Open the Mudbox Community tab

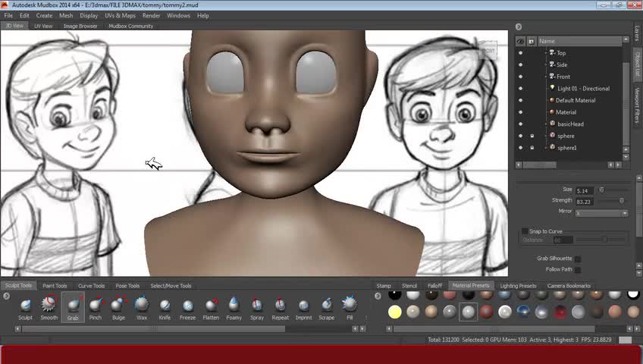tap(130, 26)
